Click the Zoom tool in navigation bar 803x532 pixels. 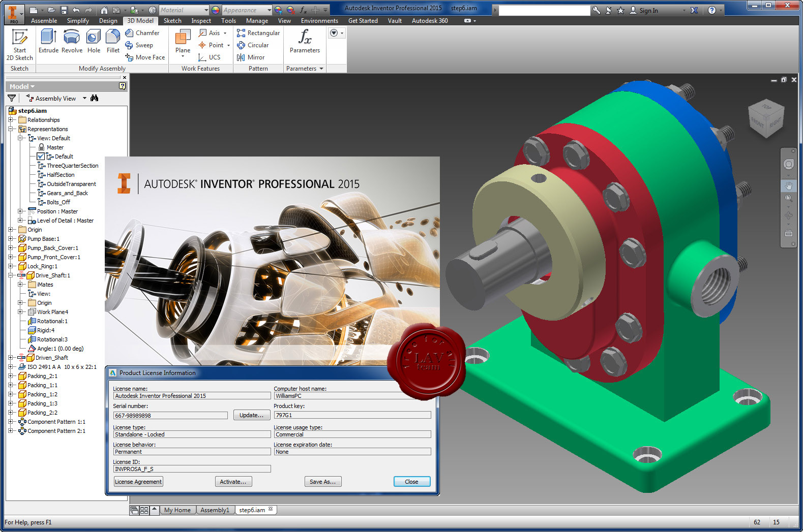[x=788, y=198]
